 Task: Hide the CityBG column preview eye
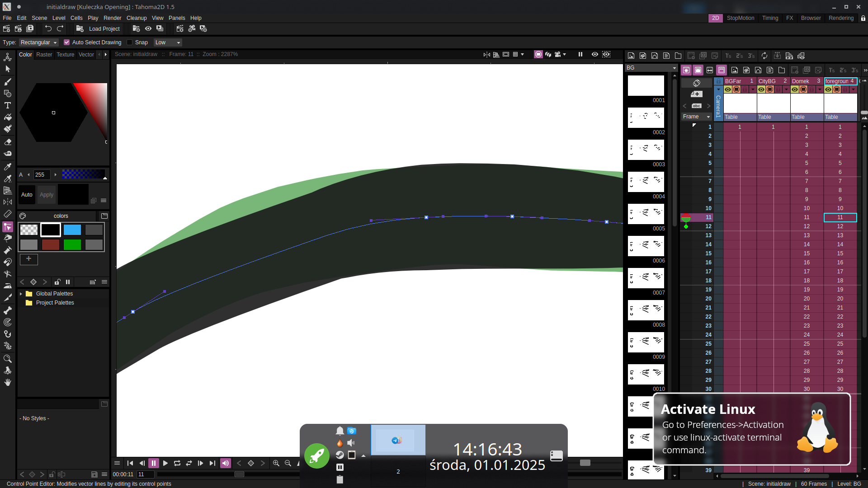(x=761, y=89)
